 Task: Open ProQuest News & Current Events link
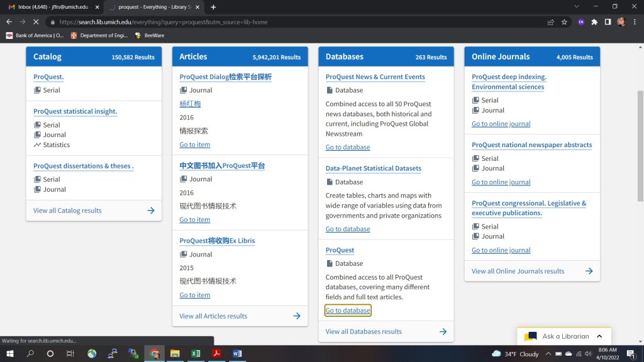[375, 77]
